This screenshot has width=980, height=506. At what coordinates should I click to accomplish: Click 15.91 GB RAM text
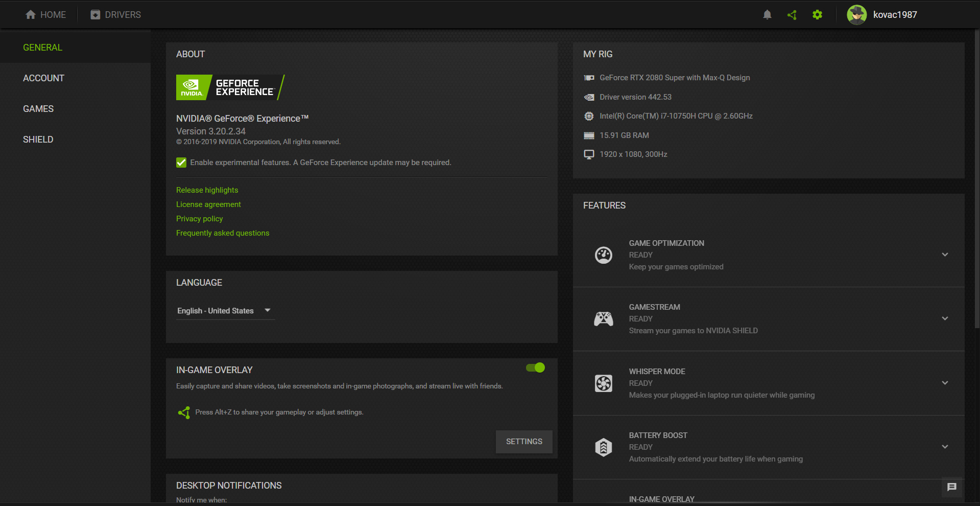(624, 135)
